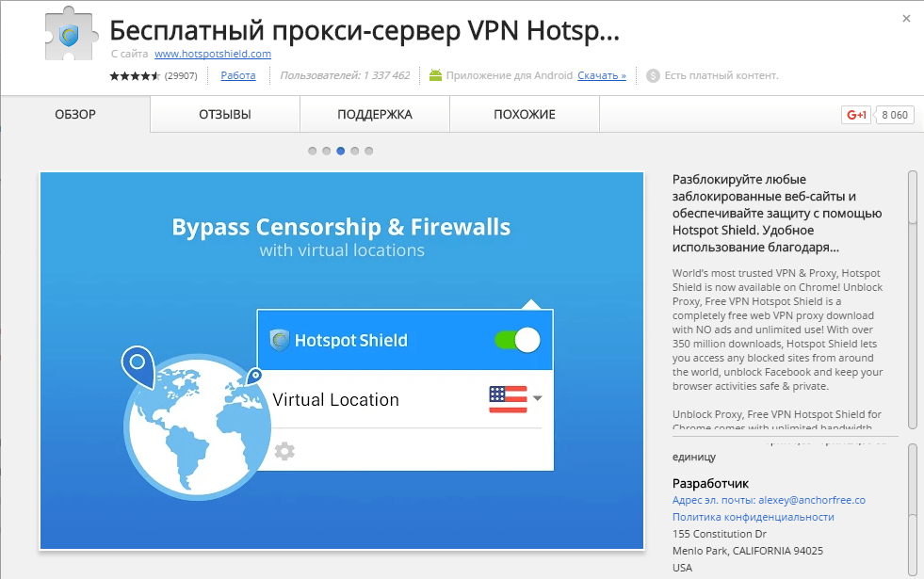Select the first screenshot carousel dot
The image size is (924, 579).
(x=313, y=151)
